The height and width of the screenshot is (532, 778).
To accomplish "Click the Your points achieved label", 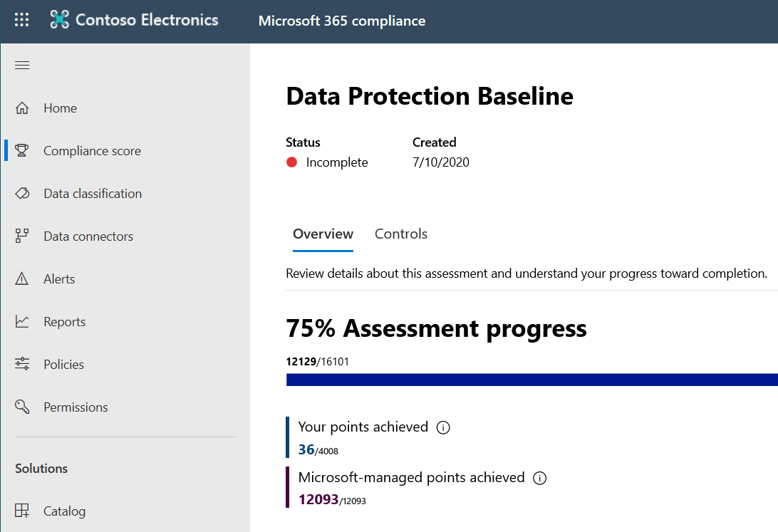I will click(x=363, y=427).
